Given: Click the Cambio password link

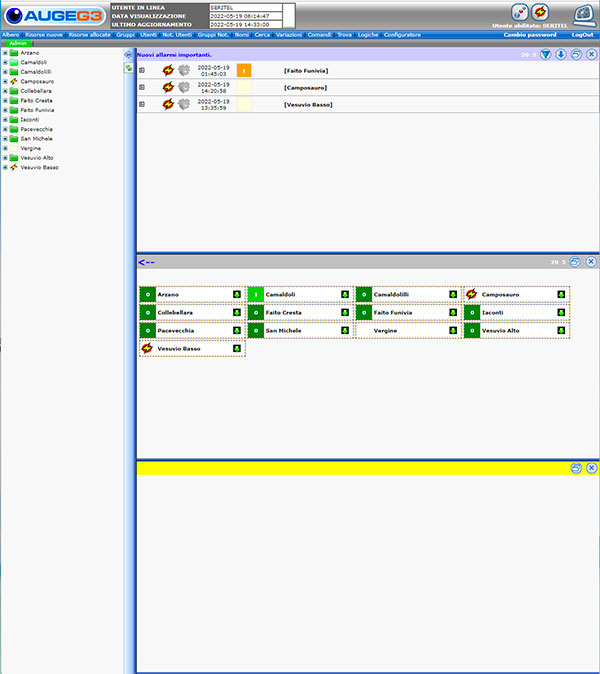Looking at the screenshot, I should 530,35.
